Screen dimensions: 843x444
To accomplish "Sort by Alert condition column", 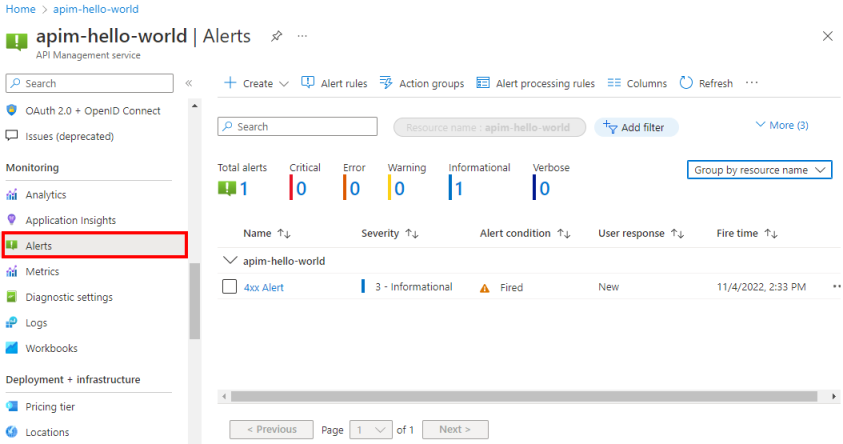I will click(525, 233).
